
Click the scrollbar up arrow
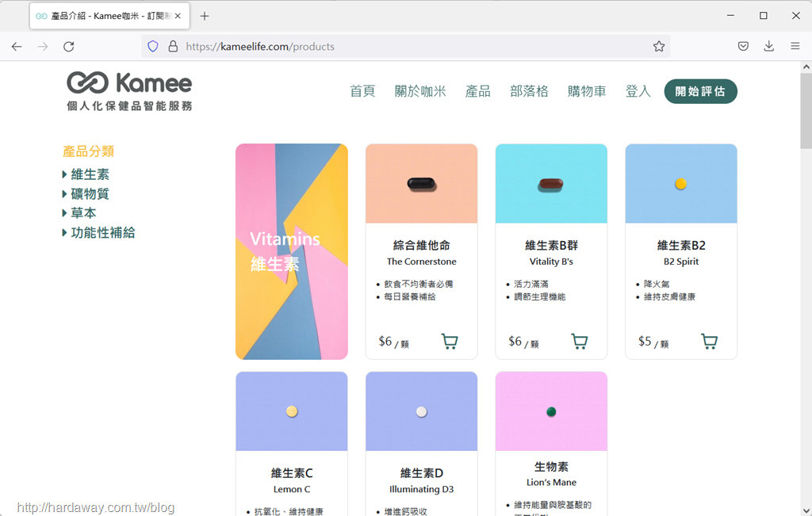(806, 67)
